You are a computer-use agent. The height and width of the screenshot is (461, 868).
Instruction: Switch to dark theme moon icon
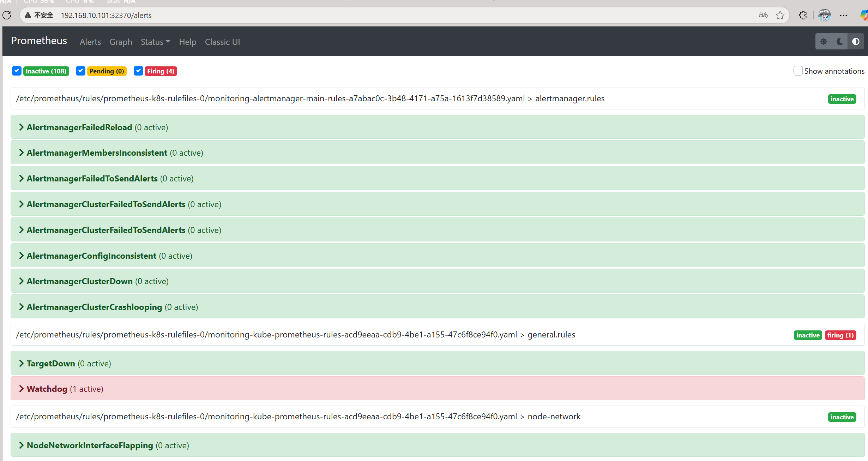(840, 42)
